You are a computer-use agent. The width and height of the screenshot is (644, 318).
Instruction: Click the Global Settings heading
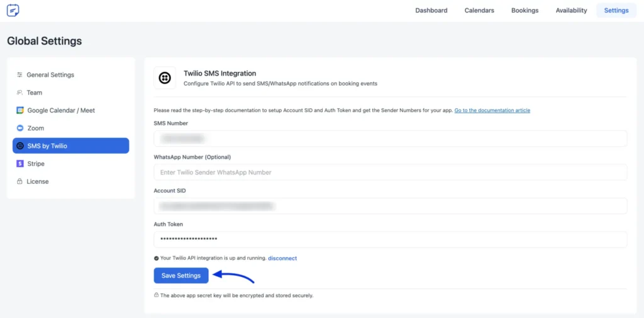coord(45,41)
